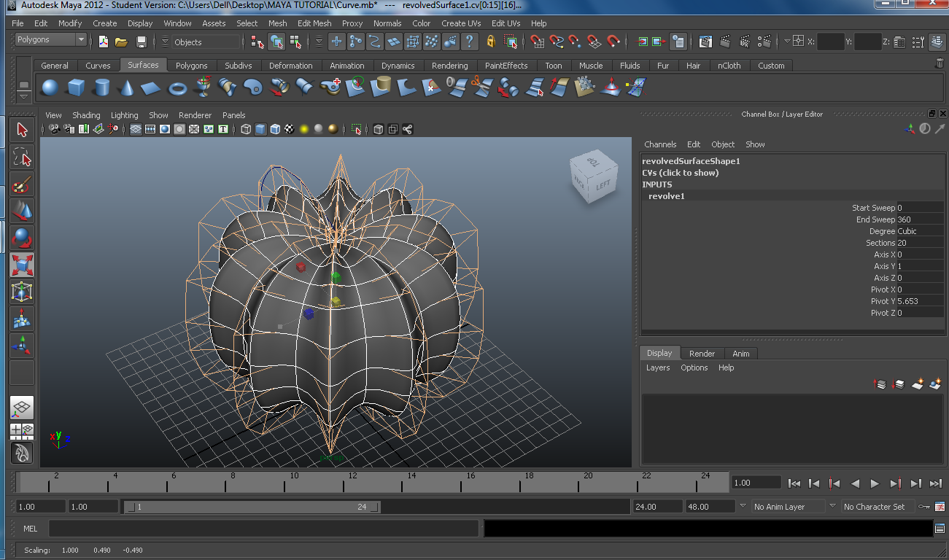Toggle snap to curves magnet

(557, 42)
